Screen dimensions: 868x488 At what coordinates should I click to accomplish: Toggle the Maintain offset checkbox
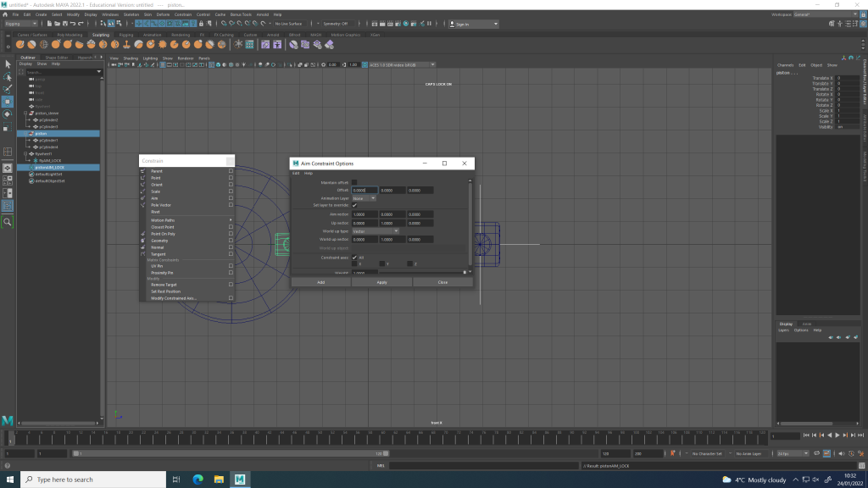(x=354, y=183)
